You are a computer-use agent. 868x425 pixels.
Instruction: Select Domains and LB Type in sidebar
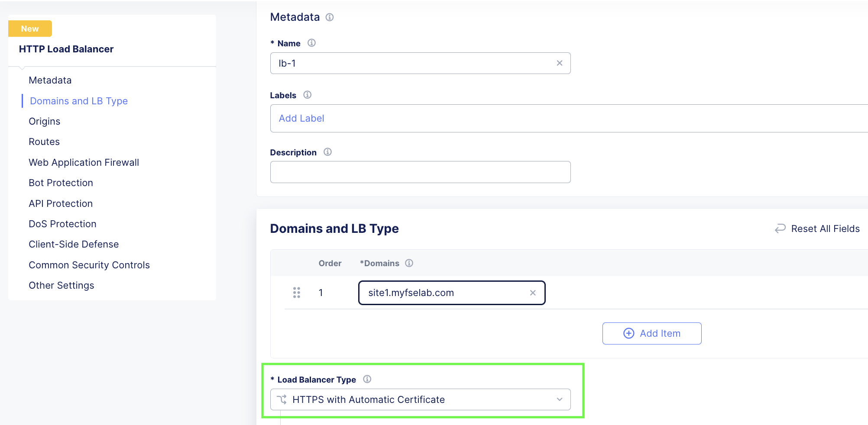(x=79, y=101)
